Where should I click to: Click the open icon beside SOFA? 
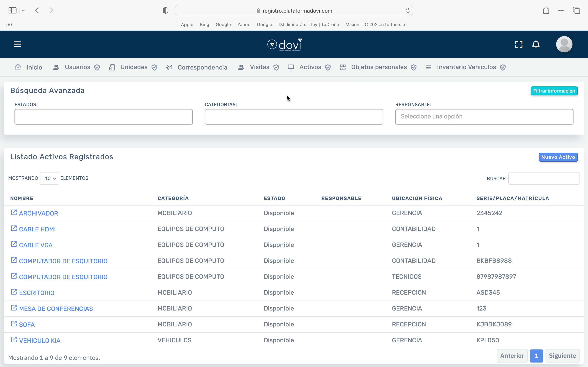[x=14, y=324]
